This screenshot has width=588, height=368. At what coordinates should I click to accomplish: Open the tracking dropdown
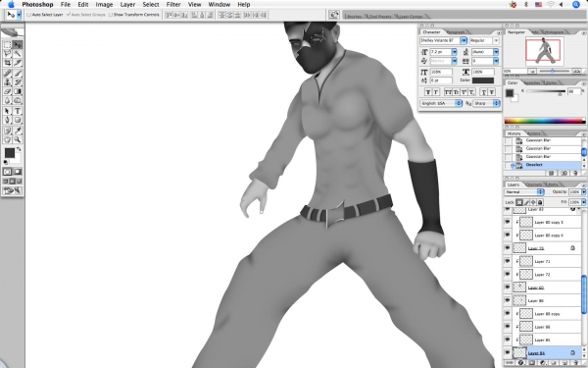coord(496,61)
